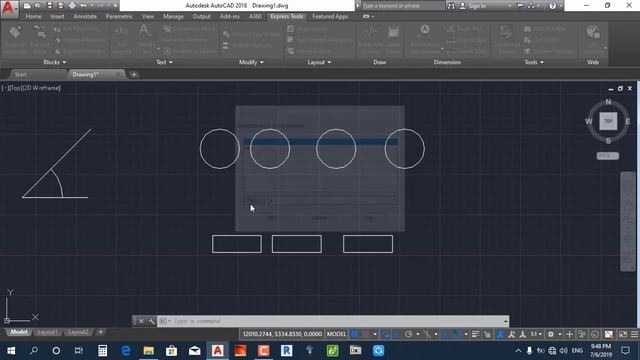Screen dimensions: 640x360
Task: Open the AutoCAD application menu red A
Action: [9, 8]
